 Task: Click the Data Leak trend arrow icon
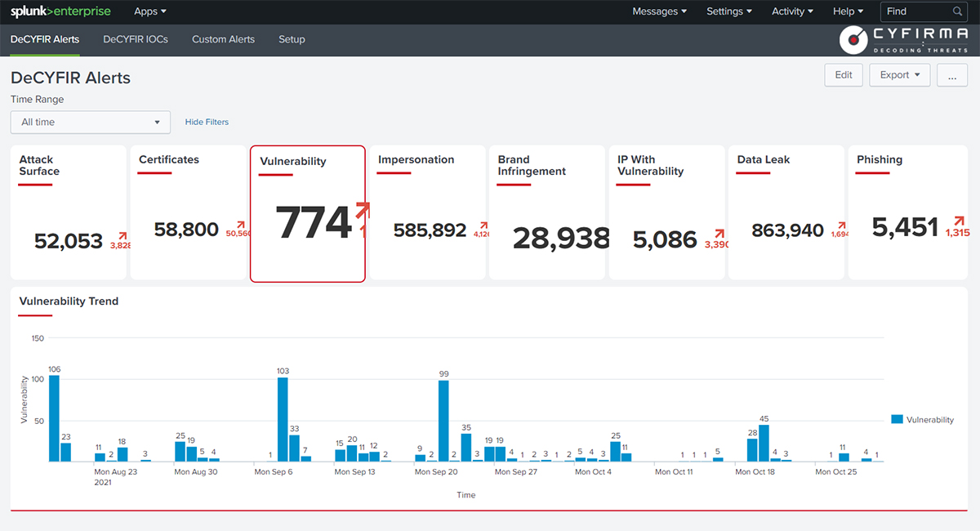[x=841, y=225]
